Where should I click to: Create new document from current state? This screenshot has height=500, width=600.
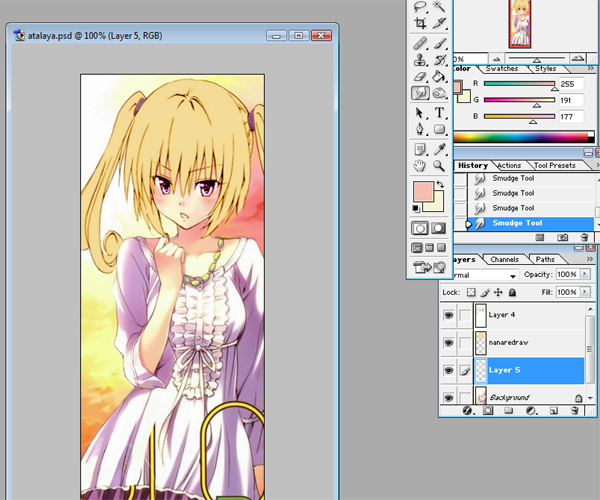click(x=540, y=238)
